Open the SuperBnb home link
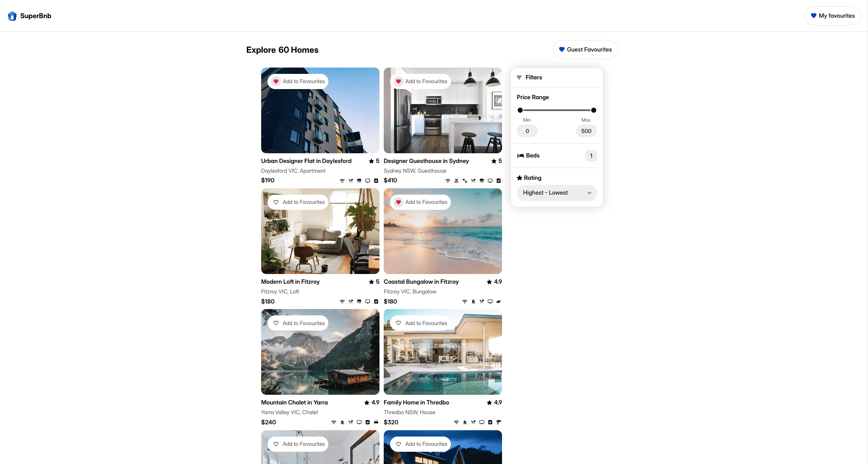The width and height of the screenshot is (868, 464). click(x=30, y=16)
